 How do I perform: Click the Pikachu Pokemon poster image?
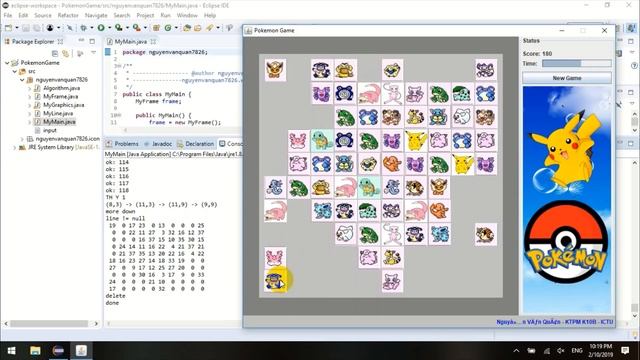pyautogui.click(x=567, y=200)
